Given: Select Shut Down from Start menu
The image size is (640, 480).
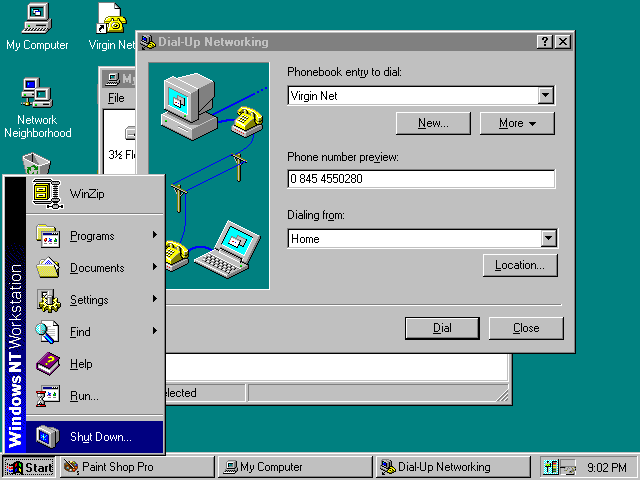Looking at the screenshot, I should coord(98,437).
